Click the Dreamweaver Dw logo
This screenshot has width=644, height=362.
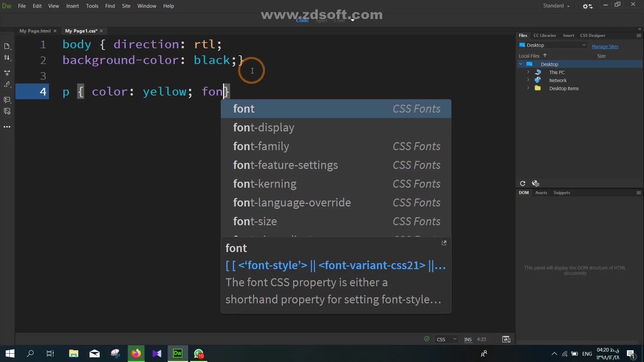coord(7,6)
